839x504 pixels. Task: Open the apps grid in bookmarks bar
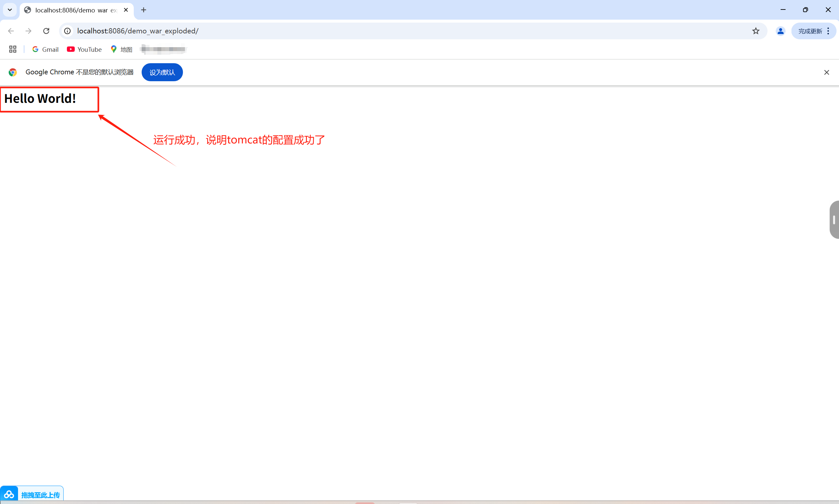coord(12,49)
